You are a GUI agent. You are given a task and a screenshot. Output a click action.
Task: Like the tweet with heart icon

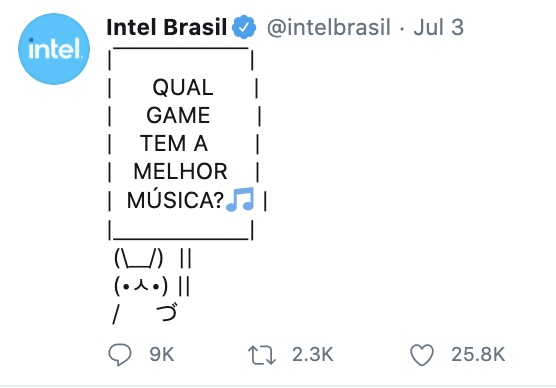(x=422, y=355)
